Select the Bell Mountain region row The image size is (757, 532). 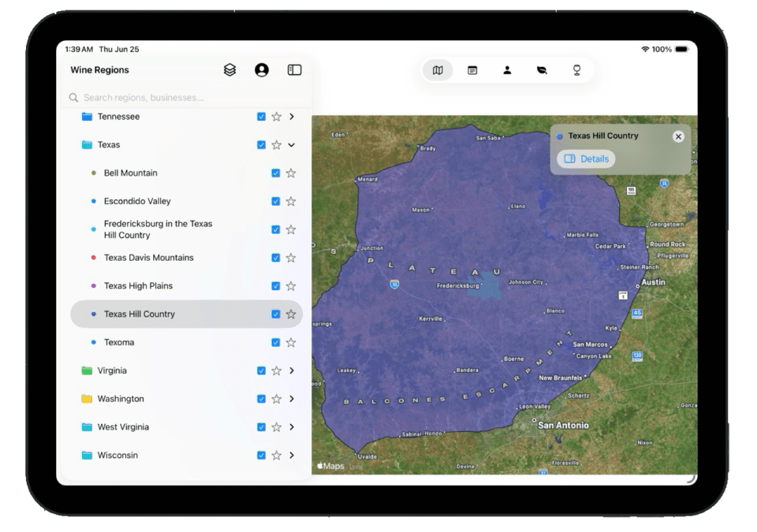click(x=186, y=173)
